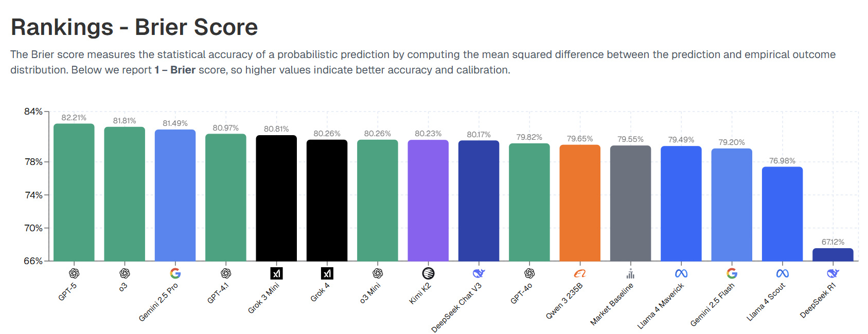Select the green GPT-5 bar
The image size is (868, 334).
[x=74, y=192]
